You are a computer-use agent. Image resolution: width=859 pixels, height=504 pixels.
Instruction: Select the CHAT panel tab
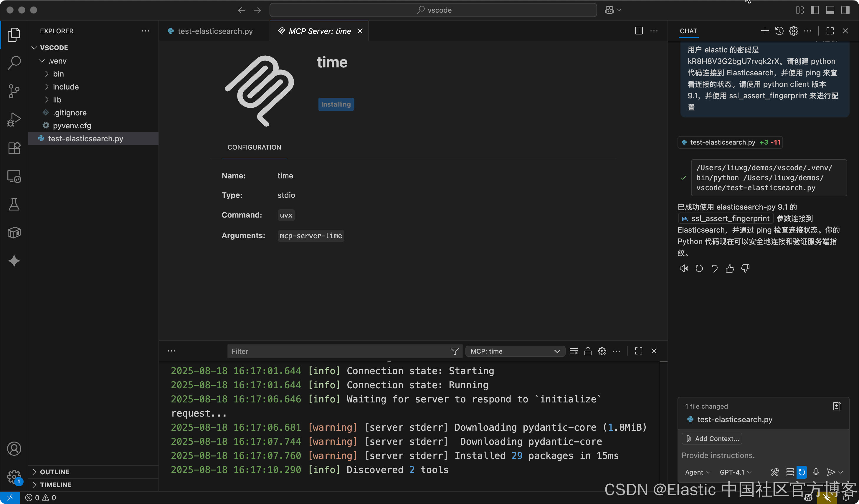click(688, 31)
